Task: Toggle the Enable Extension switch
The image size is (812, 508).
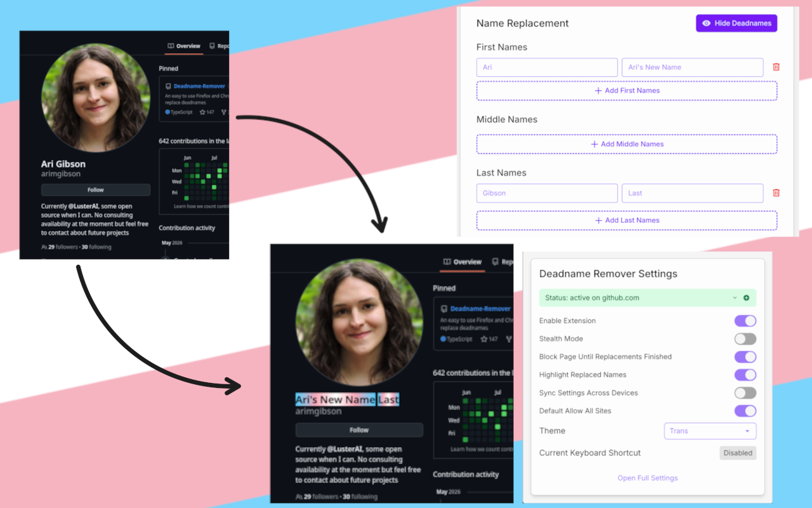Action: 745,321
